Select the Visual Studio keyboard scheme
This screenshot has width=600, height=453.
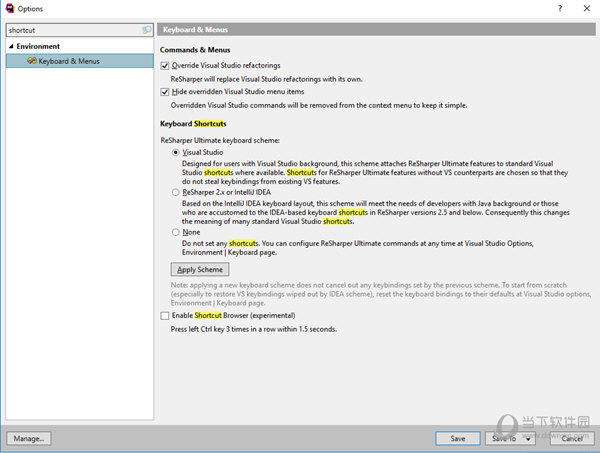pyautogui.click(x=175, y=152)
